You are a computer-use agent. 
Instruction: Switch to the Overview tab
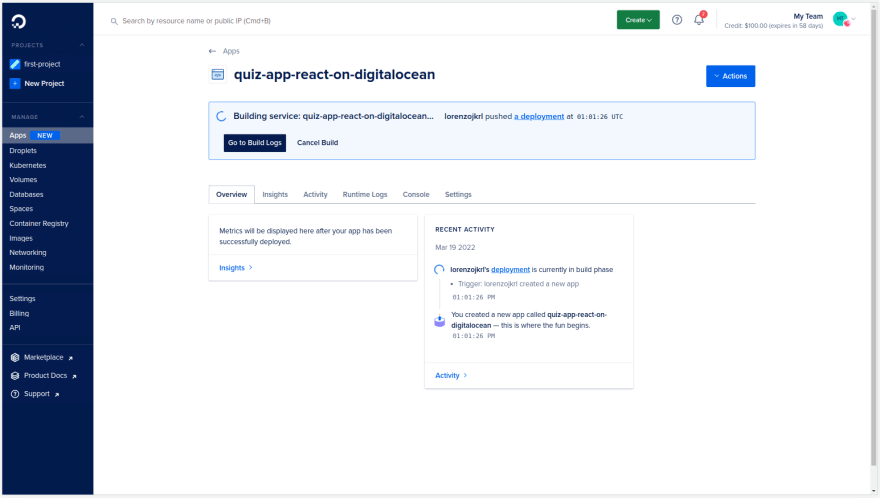(x=231, y=194)
